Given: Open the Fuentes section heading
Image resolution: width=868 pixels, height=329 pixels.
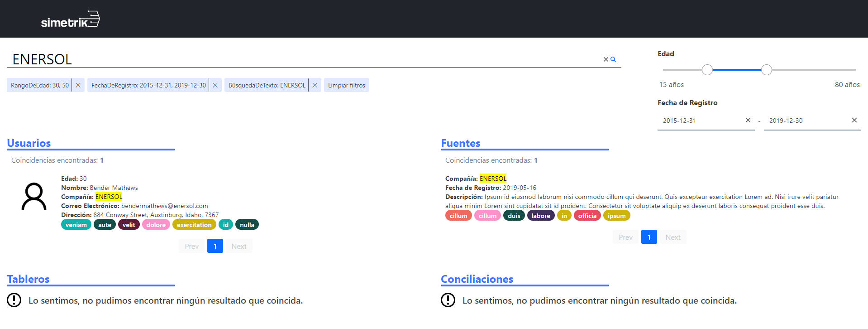Looking at the screenshot, I should tap(461, 143).
